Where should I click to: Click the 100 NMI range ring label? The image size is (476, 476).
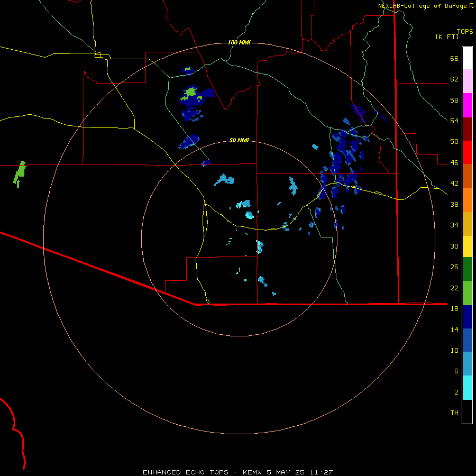(x=239, y=42)
